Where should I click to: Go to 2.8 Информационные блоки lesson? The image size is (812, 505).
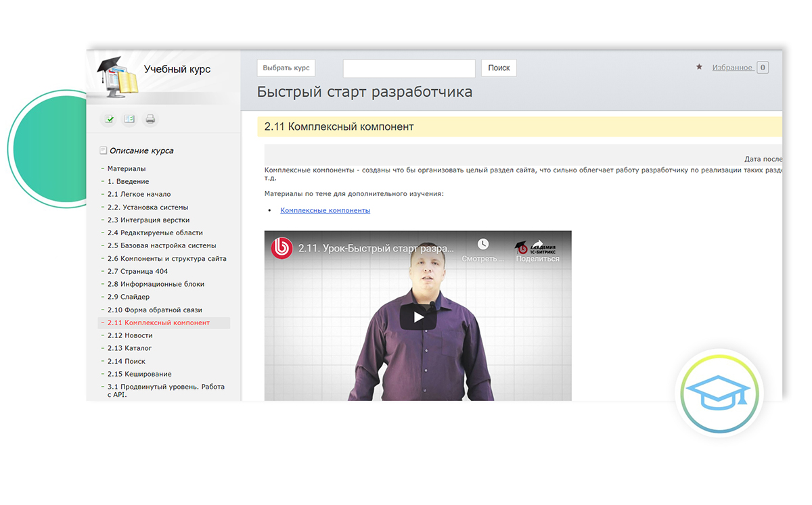156,284
